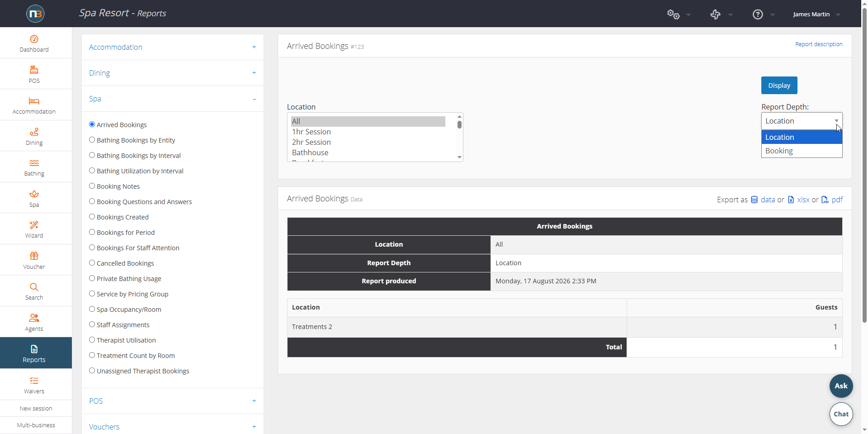Open Search from the sidebar

pos(34,291)
